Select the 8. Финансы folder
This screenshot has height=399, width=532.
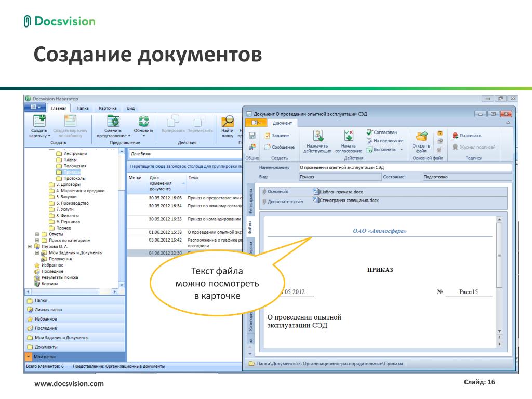click(x=64, y=216)
